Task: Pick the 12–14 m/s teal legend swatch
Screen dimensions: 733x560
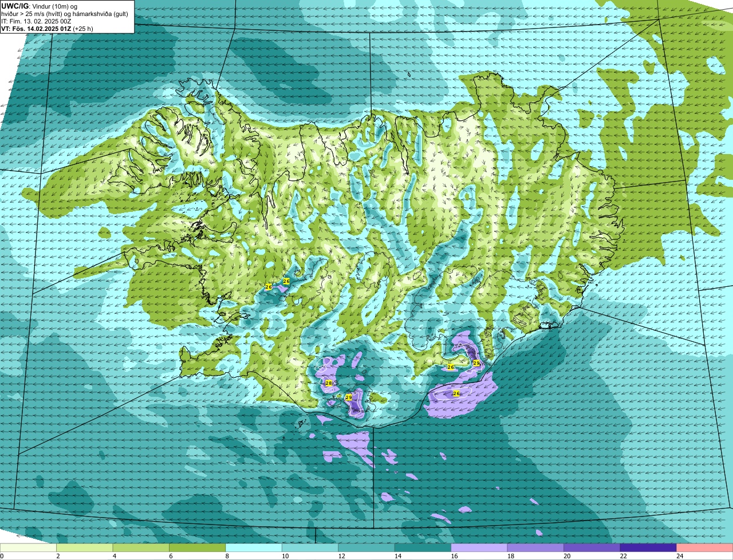Action: pyautogui.click(x=367, y=547)
